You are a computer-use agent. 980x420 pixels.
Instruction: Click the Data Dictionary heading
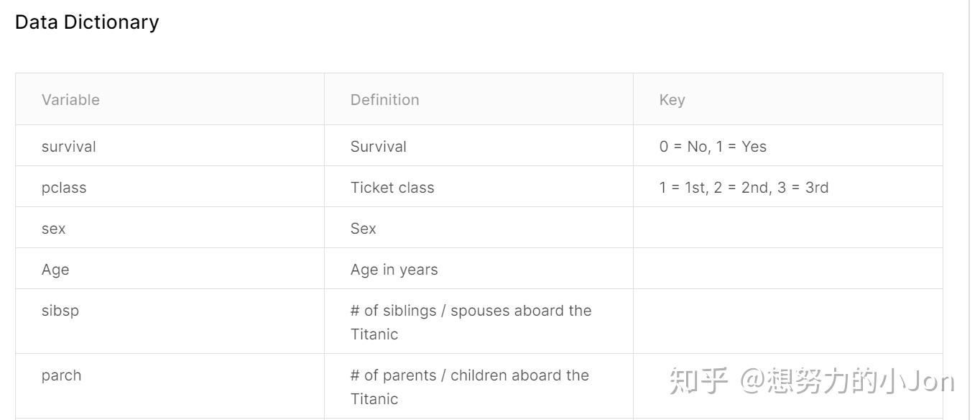pos(87,22)
